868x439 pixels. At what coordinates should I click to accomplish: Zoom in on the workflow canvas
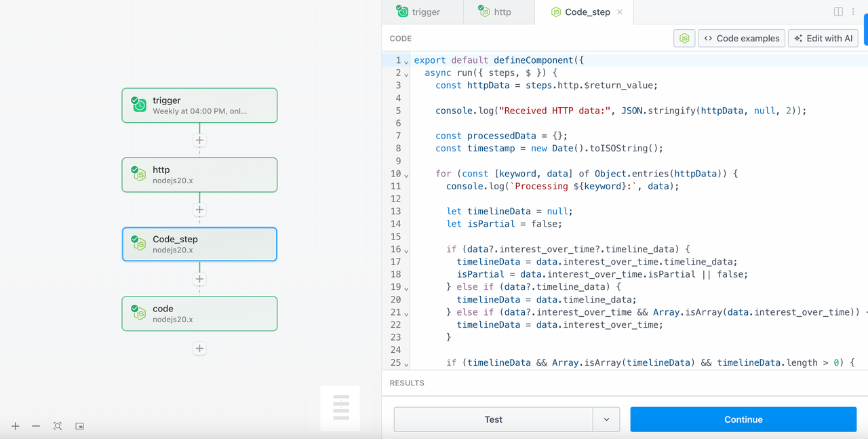16,426
